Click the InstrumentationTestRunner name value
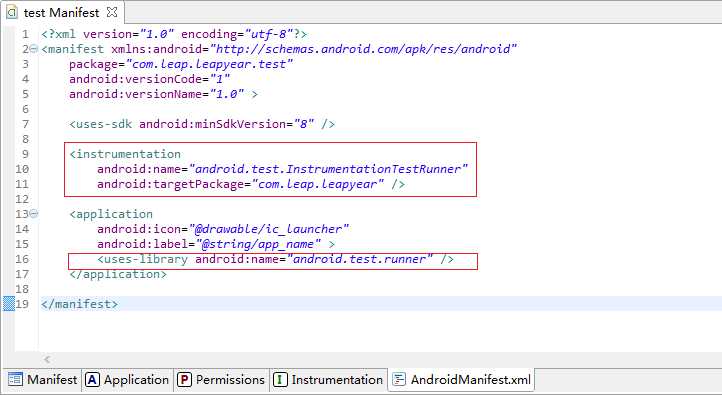Viewport: 722px width, 395px height. tap(328, 169)
